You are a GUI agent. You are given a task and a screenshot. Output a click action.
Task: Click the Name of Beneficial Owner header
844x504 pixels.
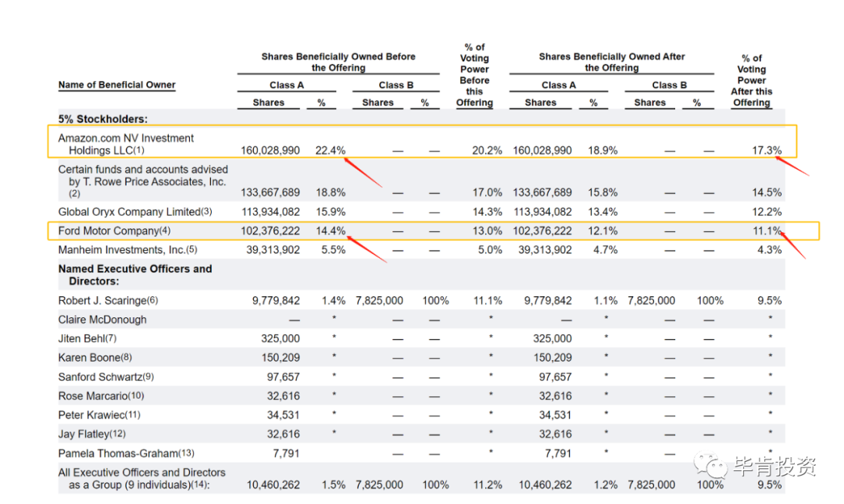pyautogui.click(x=116, y=84)
